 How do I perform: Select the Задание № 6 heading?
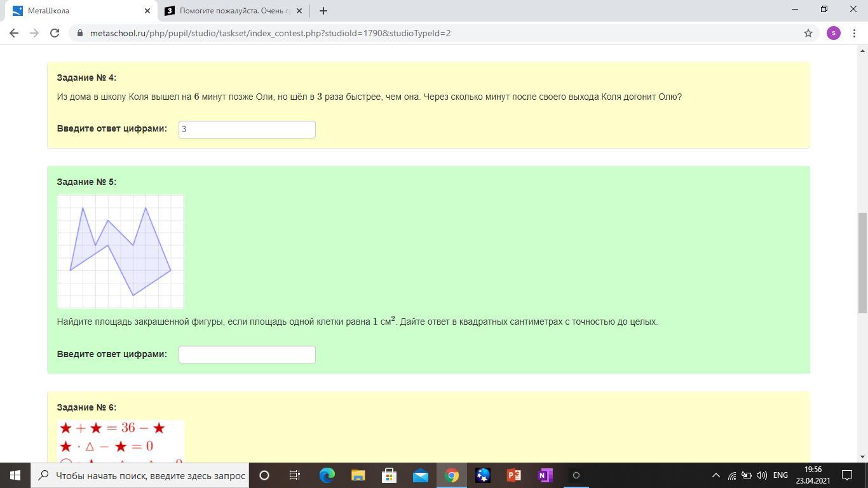[86, 407]
